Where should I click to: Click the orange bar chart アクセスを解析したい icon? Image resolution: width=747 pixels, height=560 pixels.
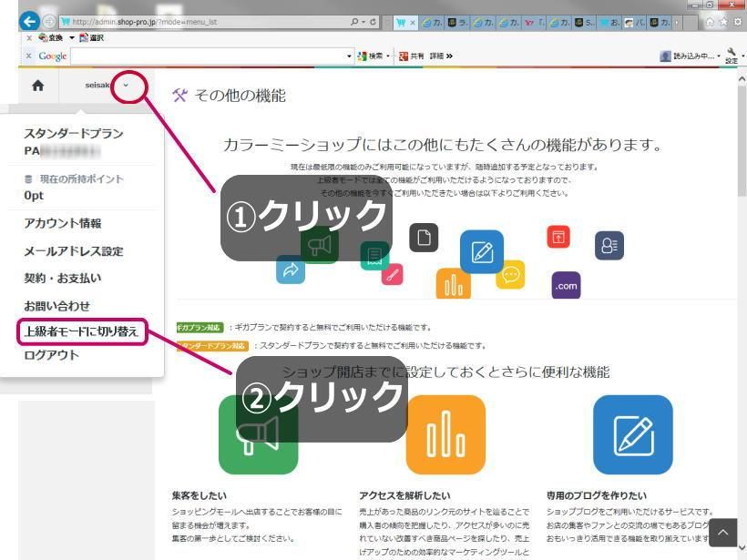tap(445, 434)
